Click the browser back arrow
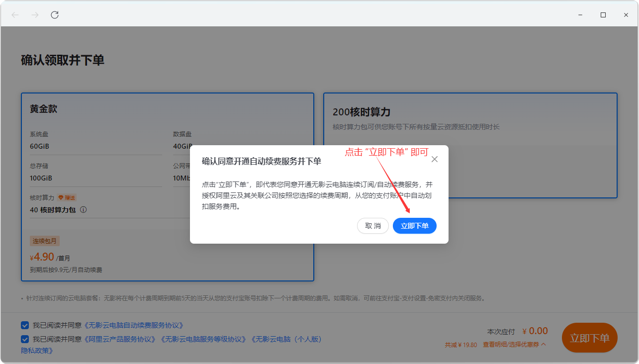The image size is (639, 364). [x=15, y=15]
